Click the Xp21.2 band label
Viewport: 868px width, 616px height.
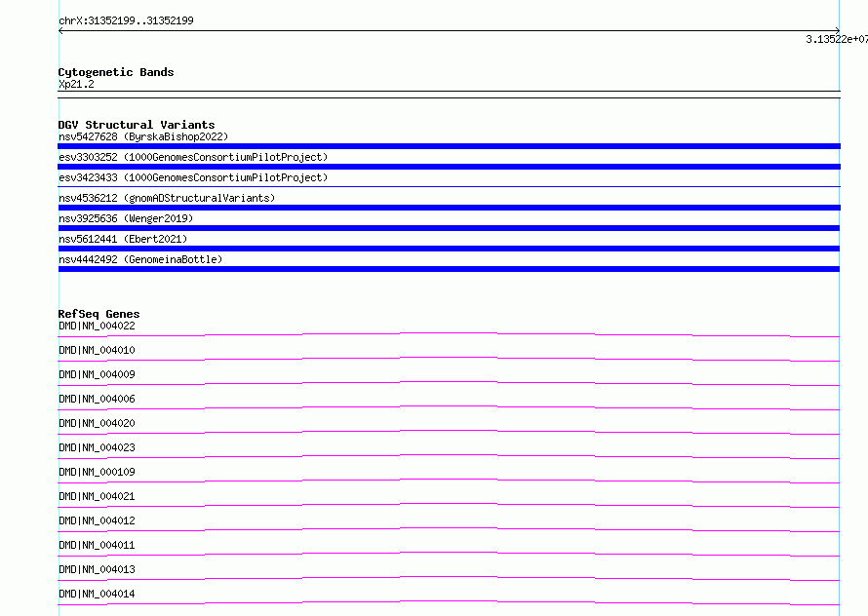(76, 84)
